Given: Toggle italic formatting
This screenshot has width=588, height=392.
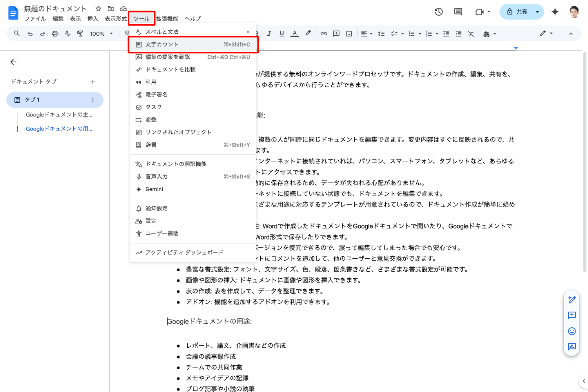Looking at the screenshot, I should [269, 34].
